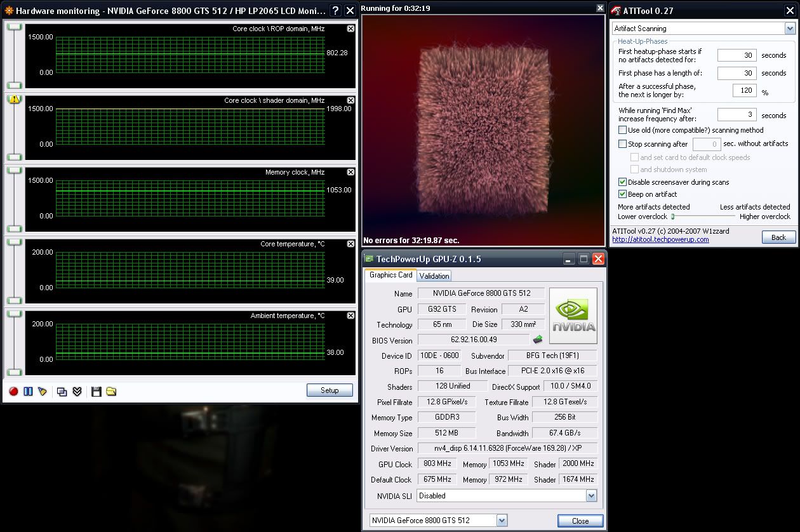The width and height of the screenshot is (800, 532).
Task: Open the GeForce 8800 GTS 512 card selector
Action: point(502,521)
